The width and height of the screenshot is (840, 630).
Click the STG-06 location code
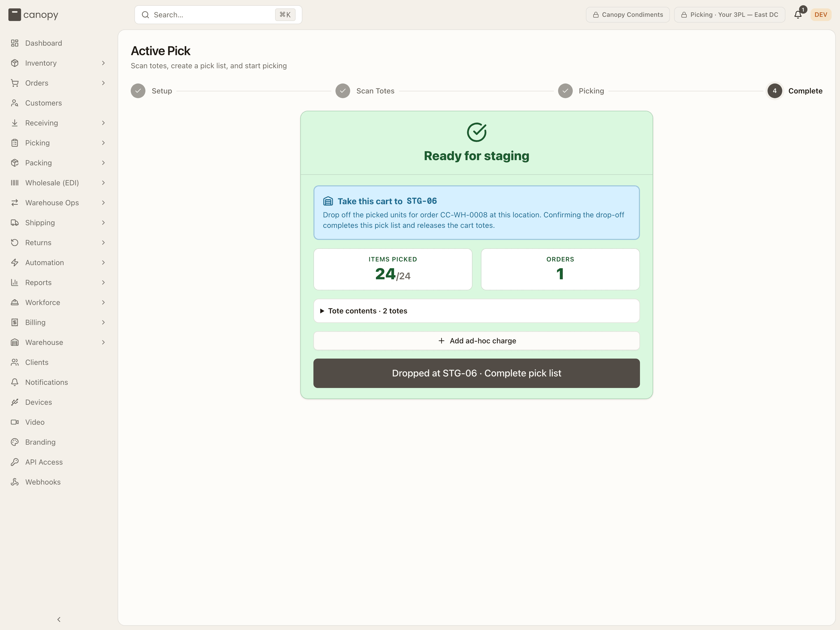click(x=422, y=201)
